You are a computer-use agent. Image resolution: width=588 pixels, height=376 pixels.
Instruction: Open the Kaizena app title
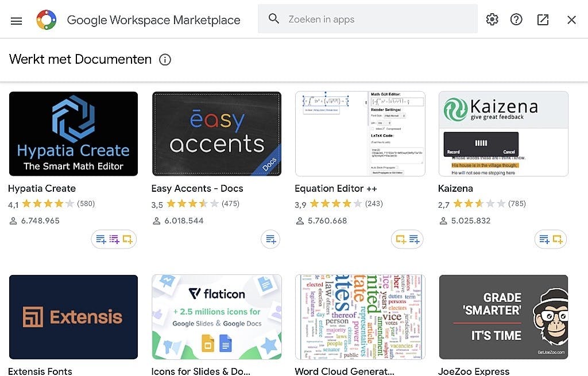[455, 188]
